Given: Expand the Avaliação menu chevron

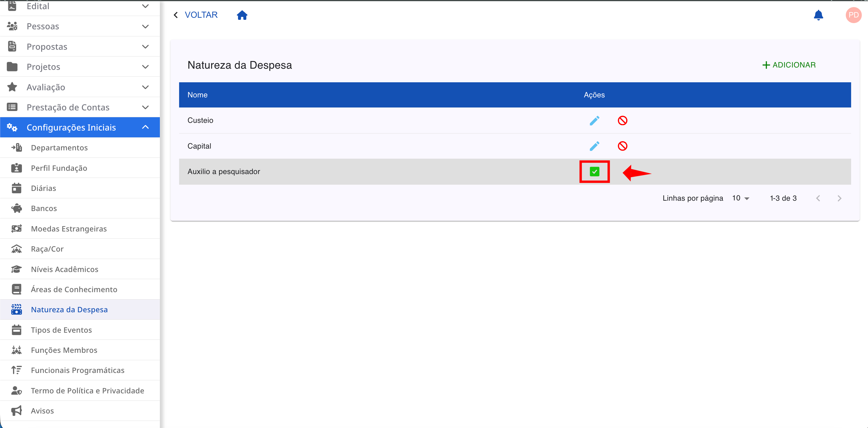Looking at the screenshot, I should (145, 87).
